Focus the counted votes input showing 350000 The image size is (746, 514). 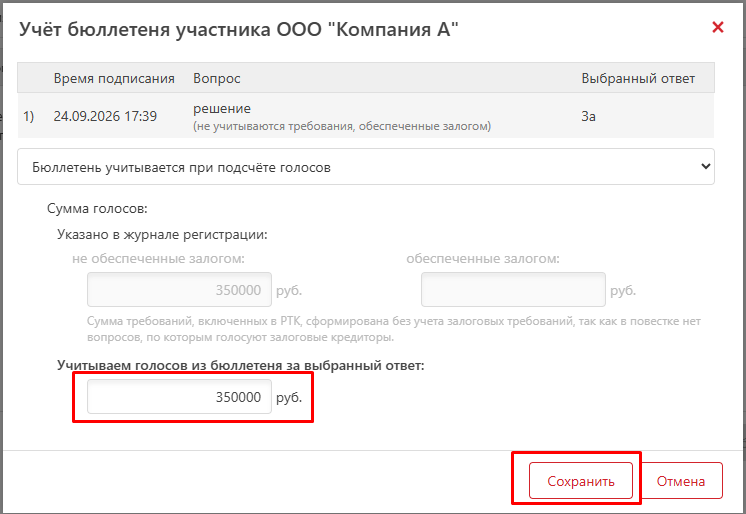[179, 396]
